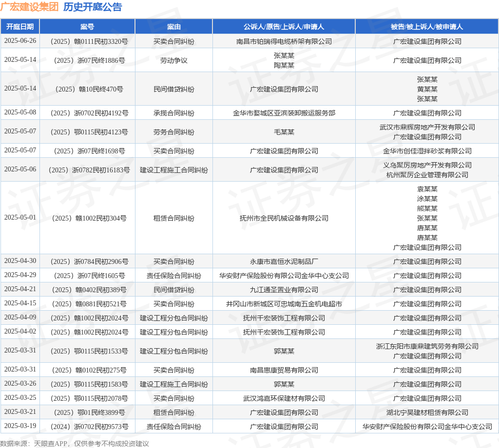The width and height of the screenshot is (499, 448).
Task: Select case number （2025）鄂01民终3899号
Action: [87, 412]
